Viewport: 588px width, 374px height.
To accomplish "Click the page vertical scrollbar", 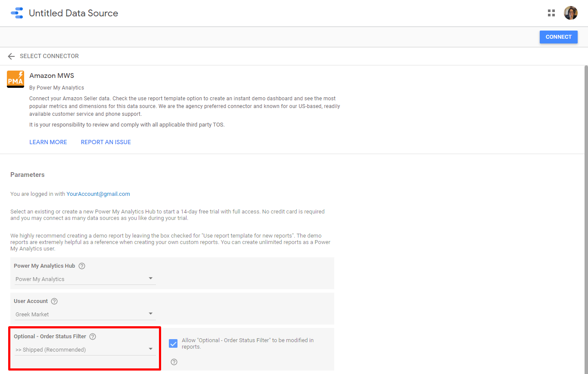I will click(x=585, y=219).
